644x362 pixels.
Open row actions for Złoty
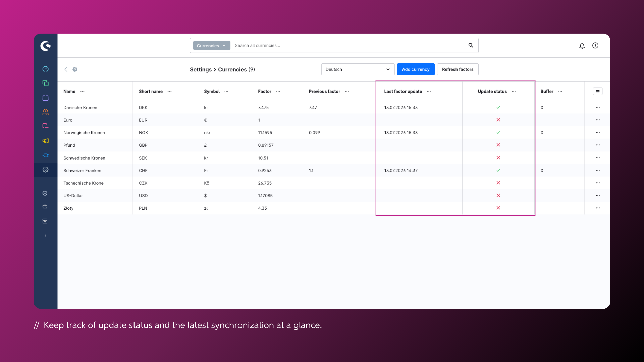[598, 208]
